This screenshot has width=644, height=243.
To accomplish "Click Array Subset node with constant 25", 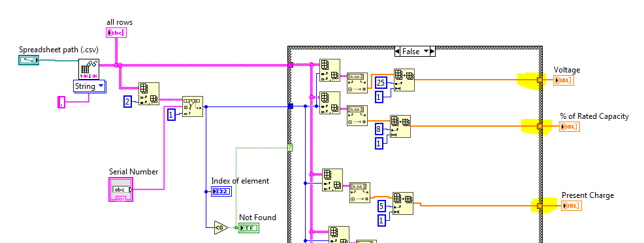I will tap(404, 80).
